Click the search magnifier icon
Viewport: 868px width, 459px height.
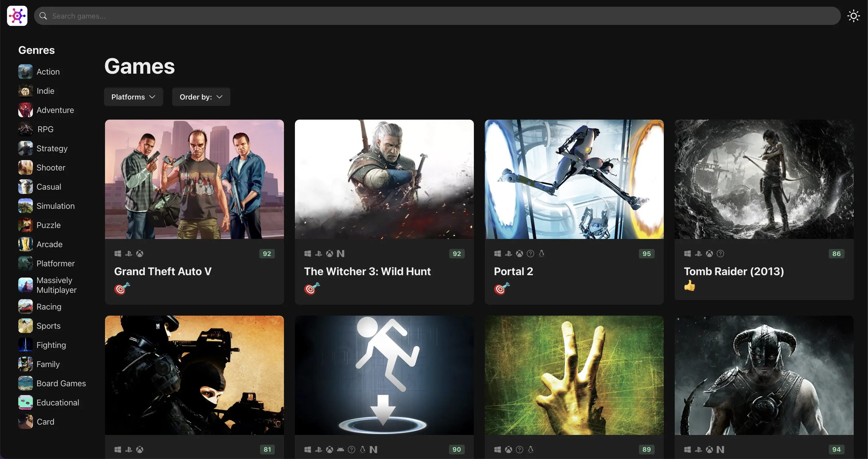pyautogui.click(x=43, y=16)
